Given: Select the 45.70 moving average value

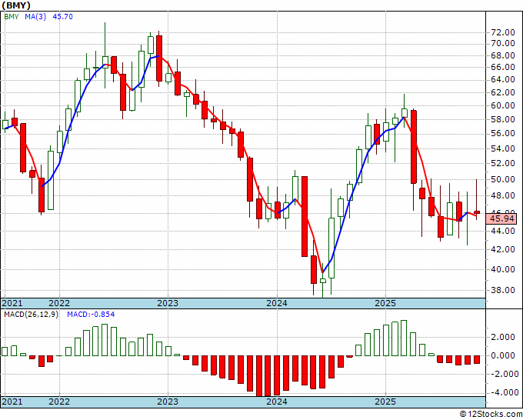Looking at the screenshot, I should [x=63, y=17].
